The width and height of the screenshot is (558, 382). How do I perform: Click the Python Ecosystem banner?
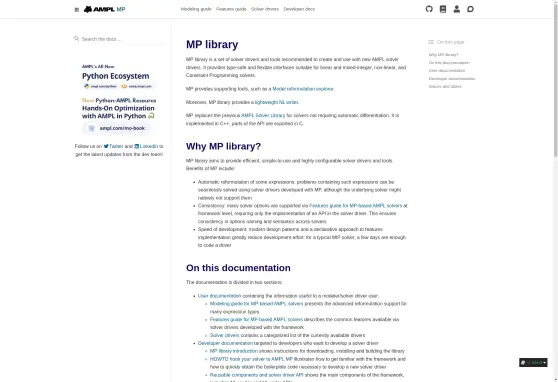pos(119,76)
